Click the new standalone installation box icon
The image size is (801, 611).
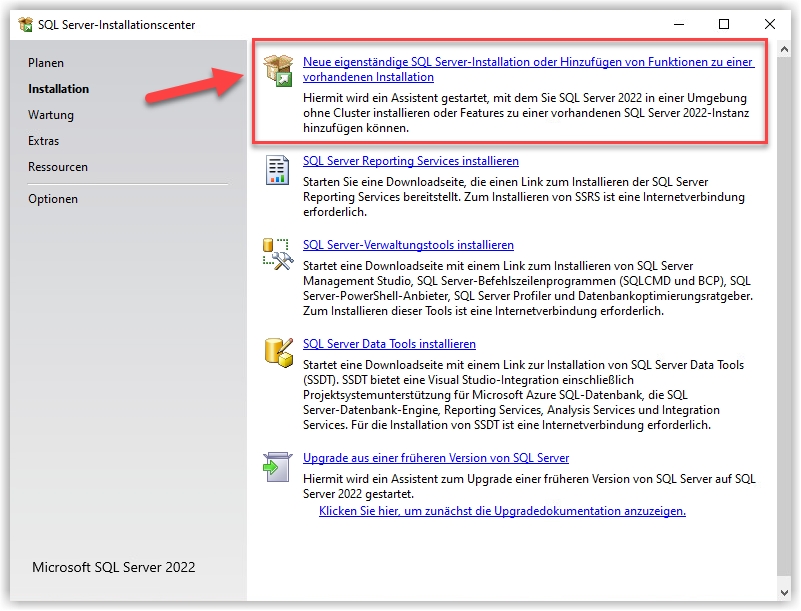click(x=278, y=70)
